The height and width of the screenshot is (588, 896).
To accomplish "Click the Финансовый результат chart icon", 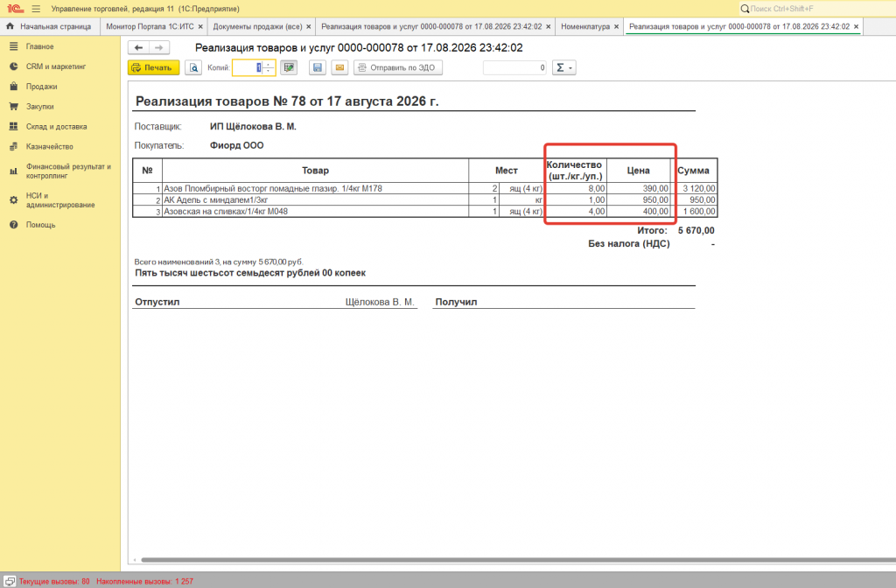I will (x=14, y=171).
